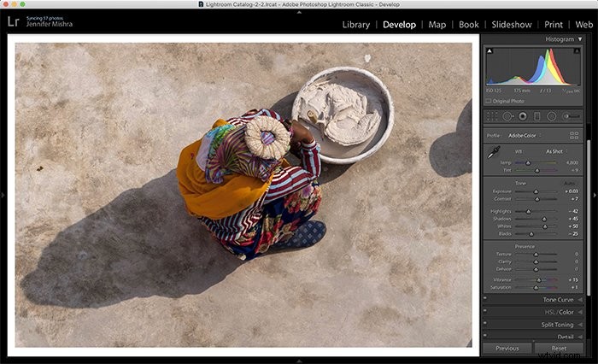This screenshot has height=364, width=598.
Task: Pick the White Balance Selector eyedropper
Action: coord(494,153)
